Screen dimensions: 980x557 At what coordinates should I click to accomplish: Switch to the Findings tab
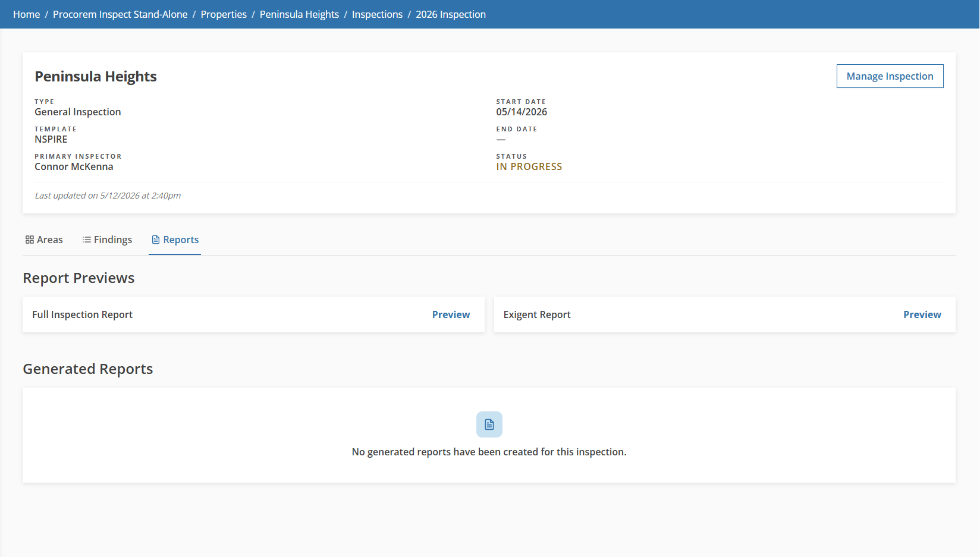point(107,240)
